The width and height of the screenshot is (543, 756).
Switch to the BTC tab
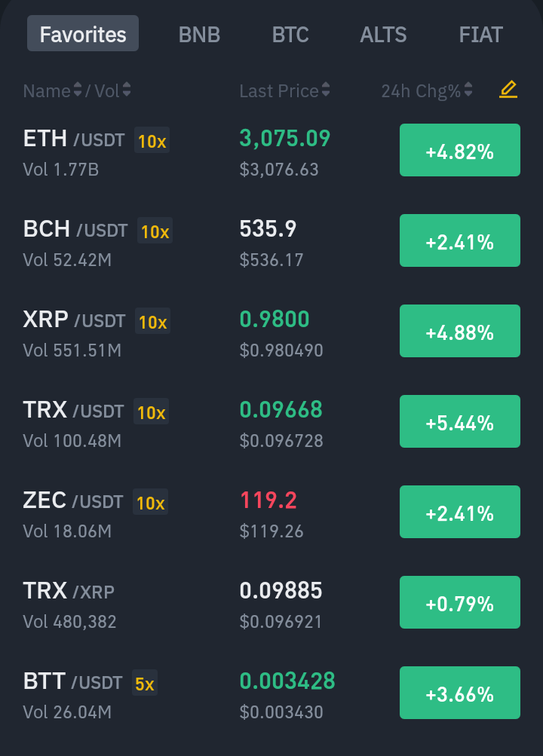(x=290, y=35)
